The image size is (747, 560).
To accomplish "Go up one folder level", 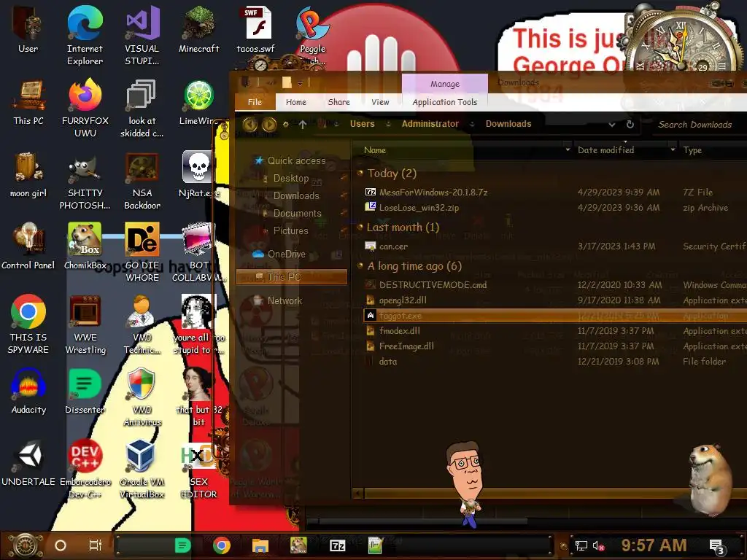I will coord(303,124).
